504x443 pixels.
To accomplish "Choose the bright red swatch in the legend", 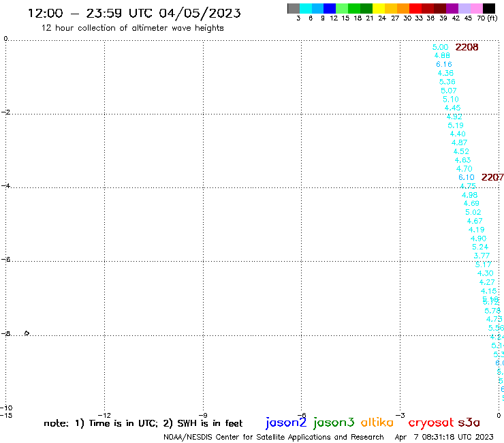I will click(415, 8).
